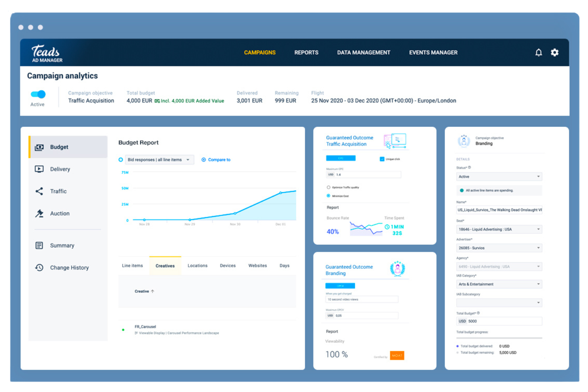This screenshot has width=588, height=392.
Task: Click the FR_Carousel creative row
Action: click(207, 330)
